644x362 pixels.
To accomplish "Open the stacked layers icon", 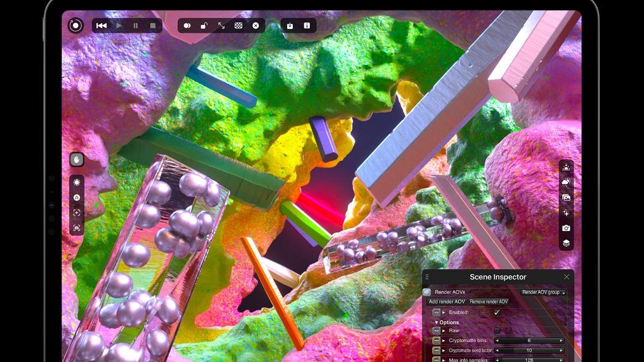I will (566, 244).
